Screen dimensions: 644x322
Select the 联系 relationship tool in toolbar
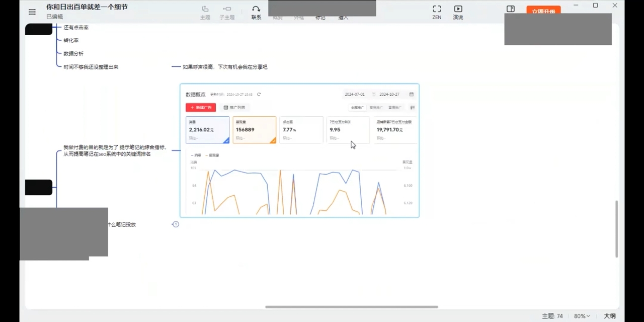click(256, 12)
